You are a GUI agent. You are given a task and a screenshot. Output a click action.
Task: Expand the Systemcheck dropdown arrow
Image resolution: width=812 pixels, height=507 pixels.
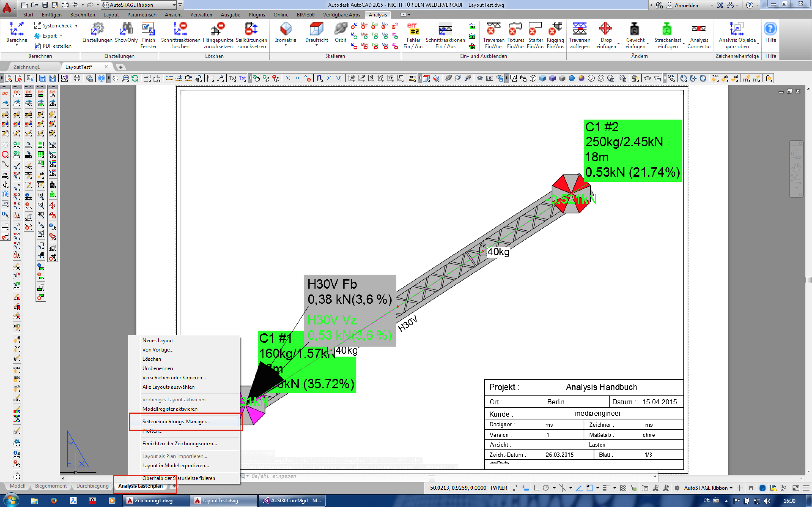coord(77,26)
